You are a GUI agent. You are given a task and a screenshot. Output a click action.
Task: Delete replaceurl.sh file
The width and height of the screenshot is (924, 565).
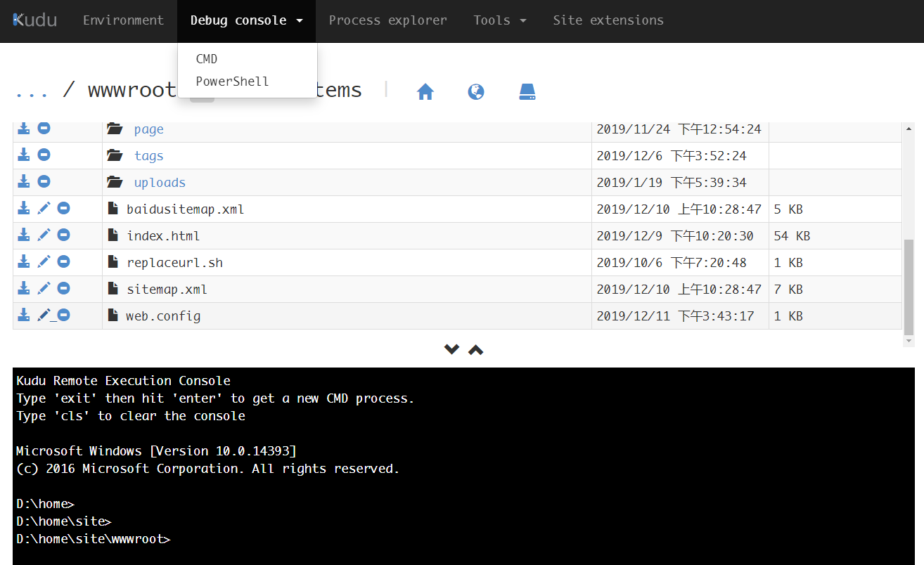(63, 261)
